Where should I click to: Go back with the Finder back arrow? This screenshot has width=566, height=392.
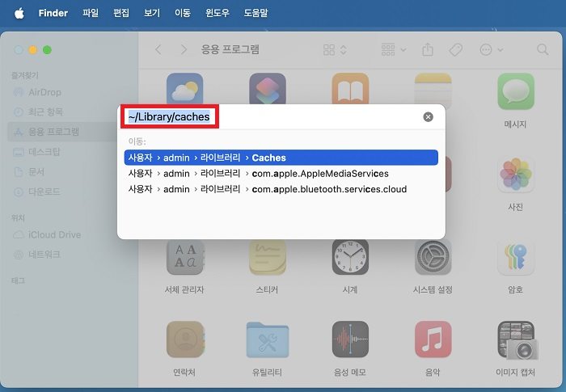coord(158,49)
